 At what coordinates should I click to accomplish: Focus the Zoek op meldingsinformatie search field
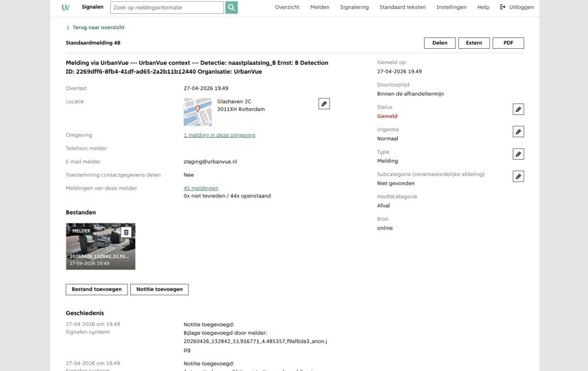[167, 7]
